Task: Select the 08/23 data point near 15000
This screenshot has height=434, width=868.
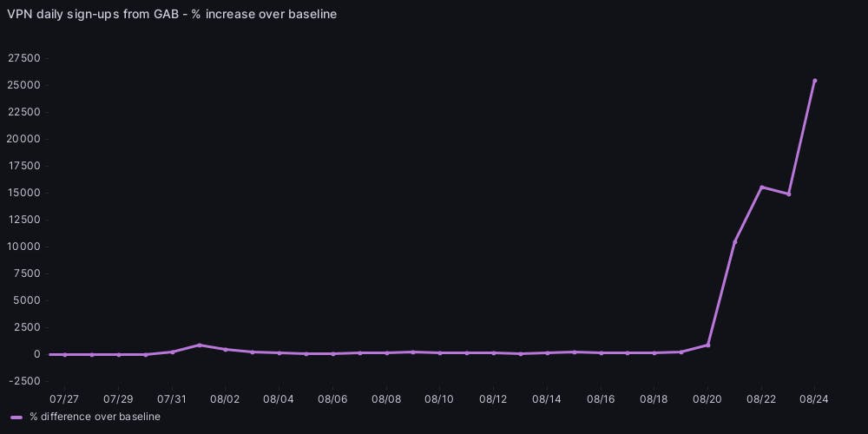Action: (788, 194)
